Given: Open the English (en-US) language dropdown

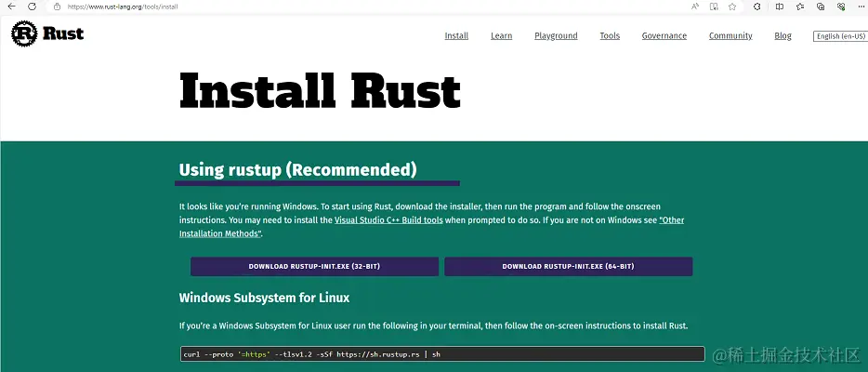Looking at the screenshot, I should tap(840, 36).
